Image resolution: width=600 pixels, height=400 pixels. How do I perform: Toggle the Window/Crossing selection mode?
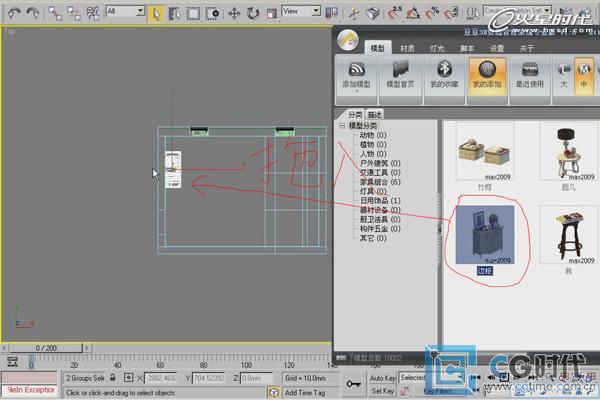pos(212,14)
